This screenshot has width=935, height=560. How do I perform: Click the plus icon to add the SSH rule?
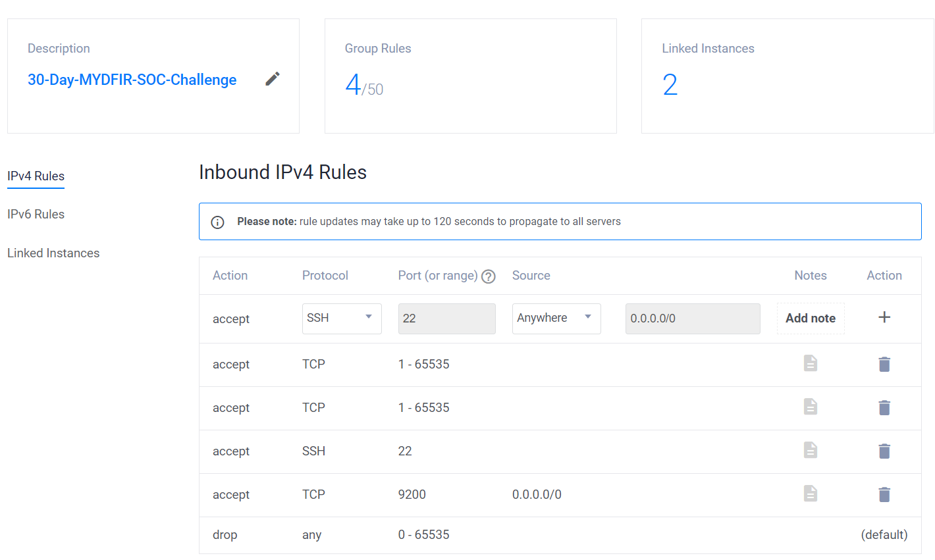884,317
